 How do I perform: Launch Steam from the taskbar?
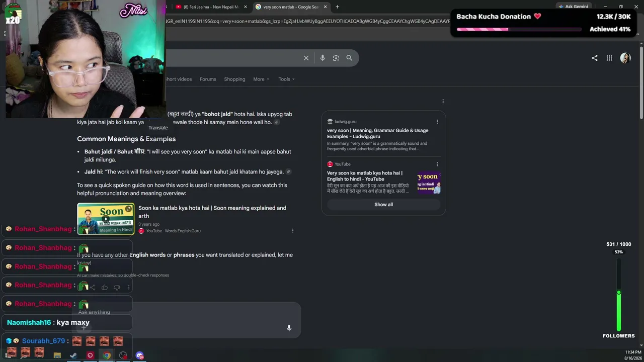point(73,355)
